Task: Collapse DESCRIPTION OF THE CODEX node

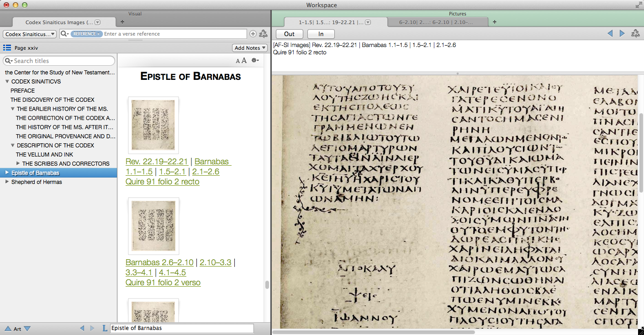Action: [13, 146]
